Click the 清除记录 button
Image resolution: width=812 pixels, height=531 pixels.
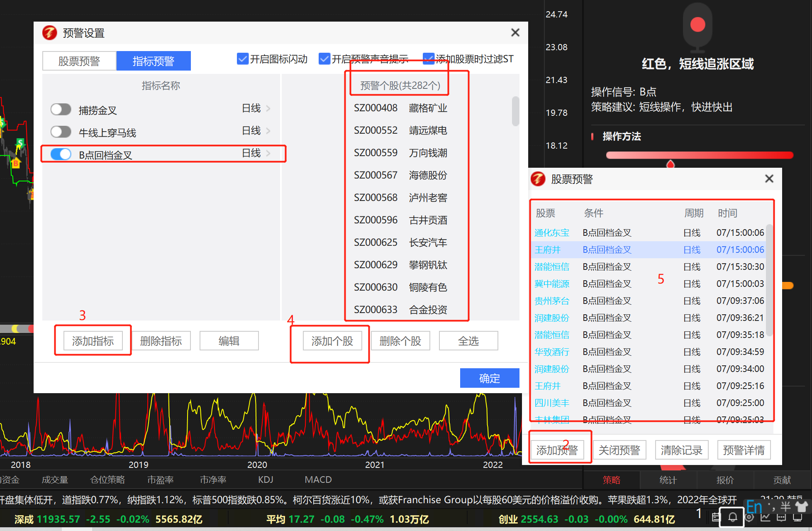(682, 450)
